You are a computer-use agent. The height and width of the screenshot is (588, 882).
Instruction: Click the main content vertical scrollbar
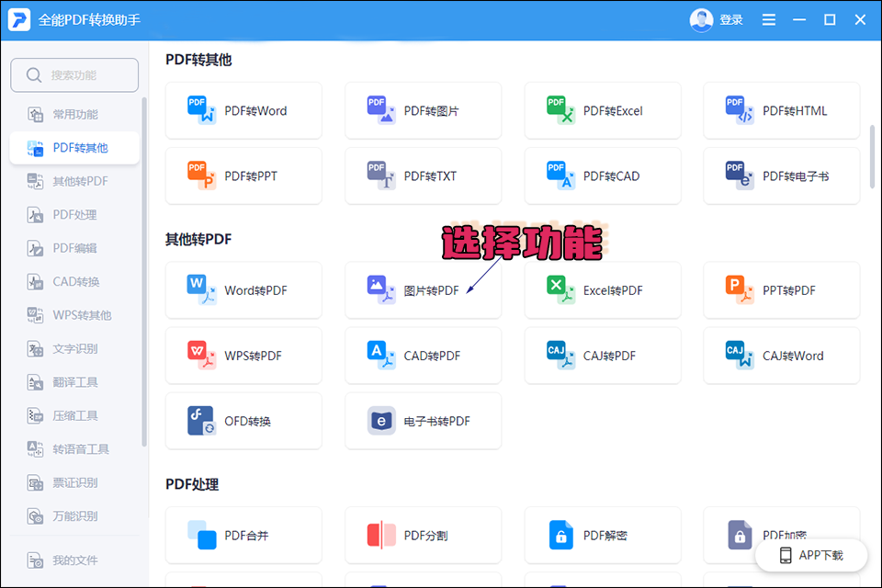click(872, 156)
